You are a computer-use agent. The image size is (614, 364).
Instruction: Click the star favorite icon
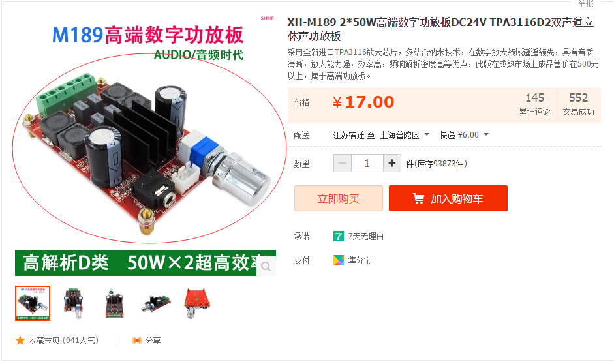tap(20, 341)
